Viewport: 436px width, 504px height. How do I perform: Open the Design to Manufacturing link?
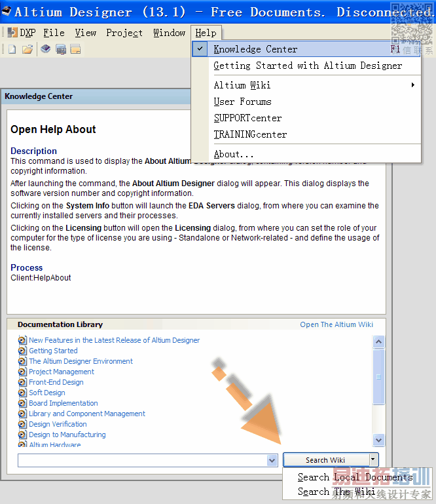click(67, 435)
